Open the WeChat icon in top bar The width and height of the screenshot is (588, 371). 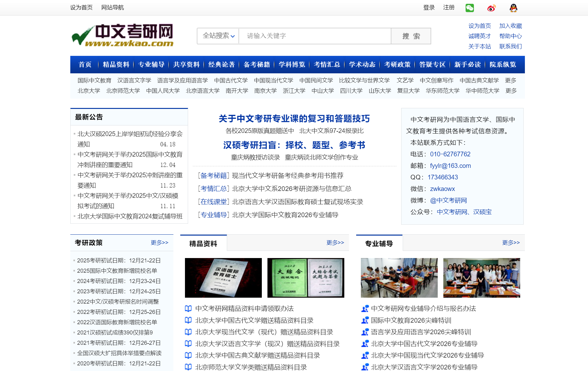coord(470,8)
